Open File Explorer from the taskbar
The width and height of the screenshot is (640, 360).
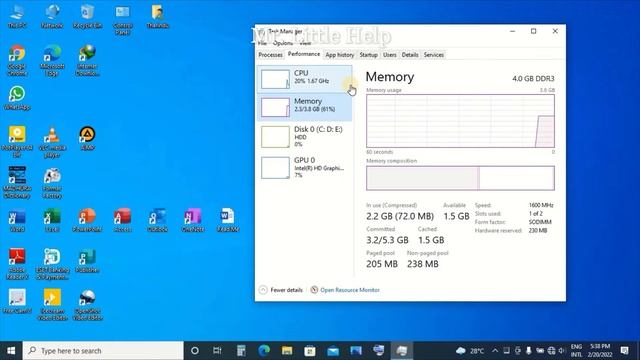(x=287, y=351)
